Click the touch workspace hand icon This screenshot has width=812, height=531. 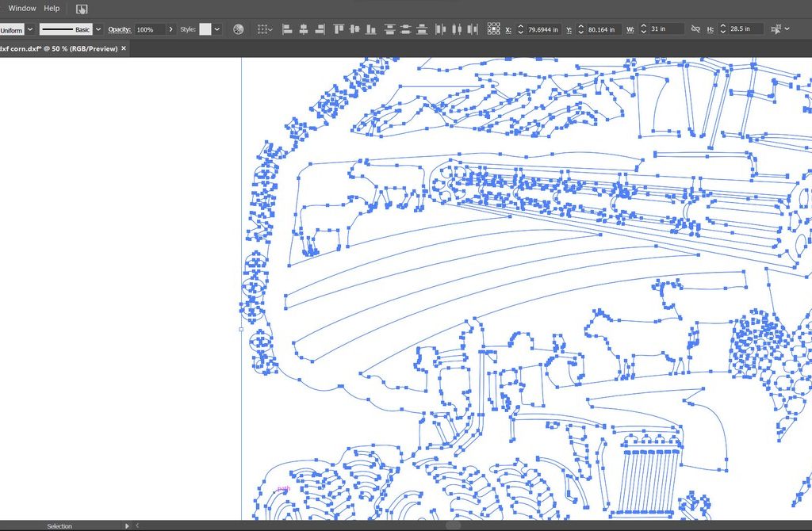[x=82, y=9]
